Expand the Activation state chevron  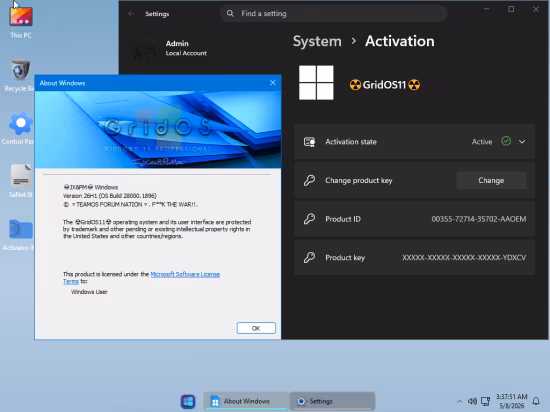pos(522,142)
